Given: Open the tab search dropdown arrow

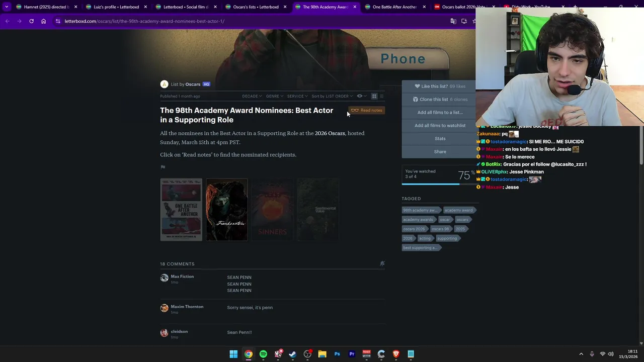Looking at the screenshot, I should pos(7,7).
